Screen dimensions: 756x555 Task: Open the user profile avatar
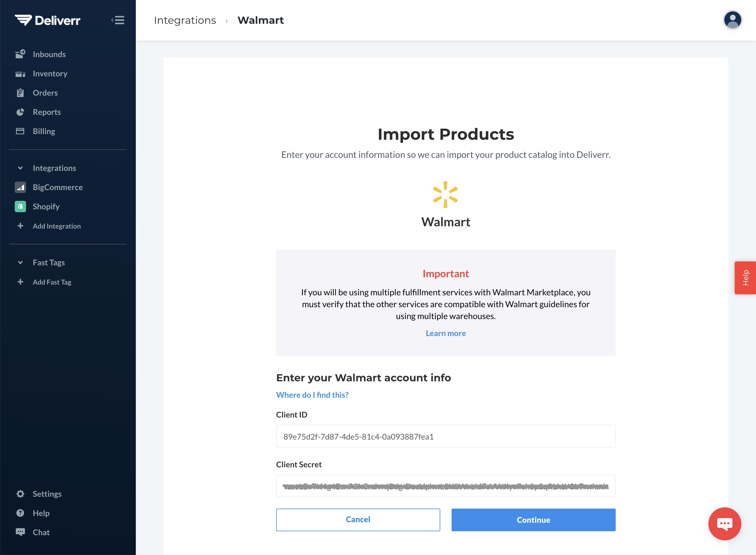tap(733, 20)
